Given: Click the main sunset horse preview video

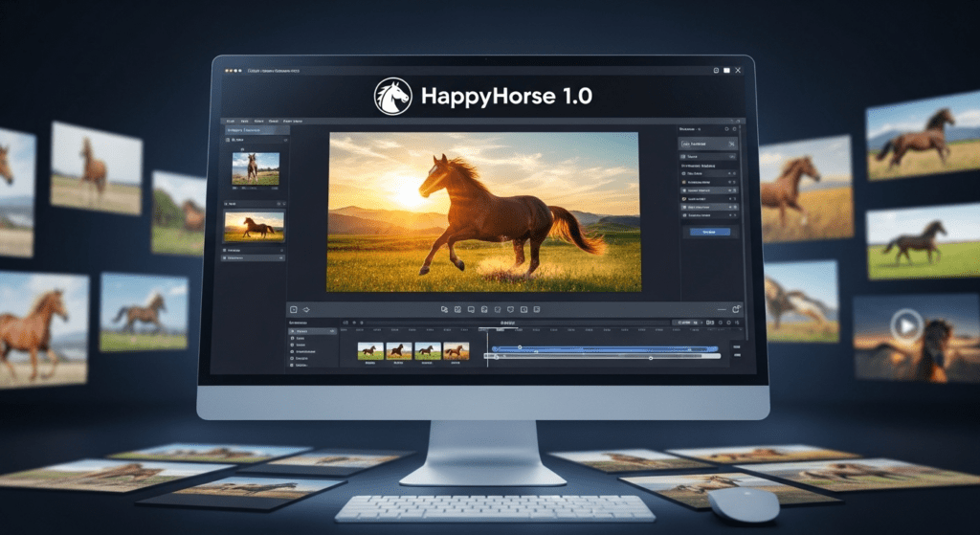Looking at the screenshot, I should click(483, 212).
